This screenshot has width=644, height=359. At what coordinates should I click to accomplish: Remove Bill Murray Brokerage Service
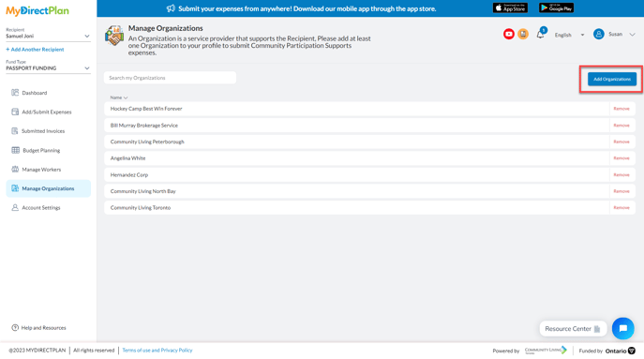[x=621, y=126]
